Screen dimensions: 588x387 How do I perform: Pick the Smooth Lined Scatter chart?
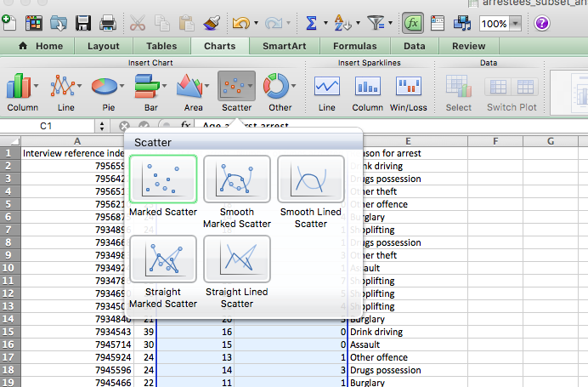pos(310,179)
